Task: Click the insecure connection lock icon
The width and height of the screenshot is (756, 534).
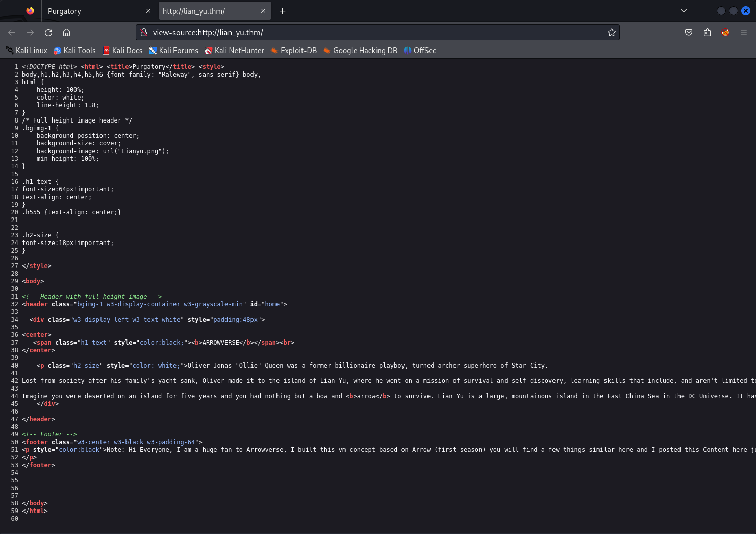Action: tap(144, 33)
